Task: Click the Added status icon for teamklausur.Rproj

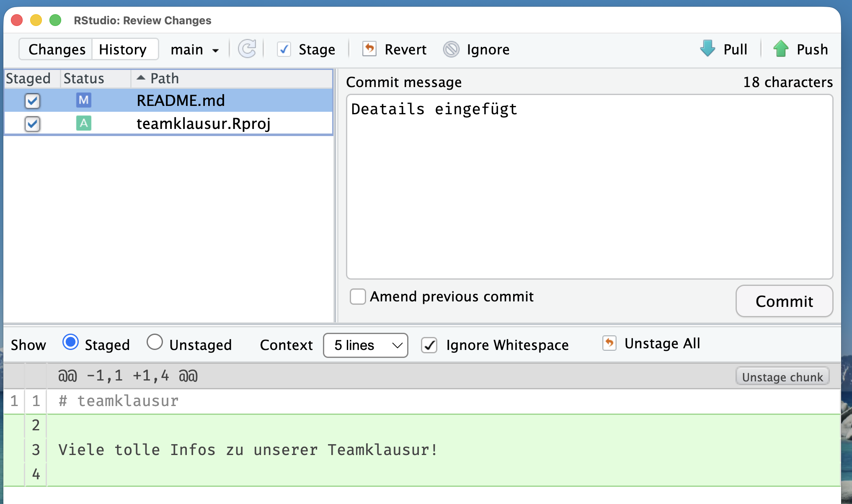Action: (x=84, y=123)
